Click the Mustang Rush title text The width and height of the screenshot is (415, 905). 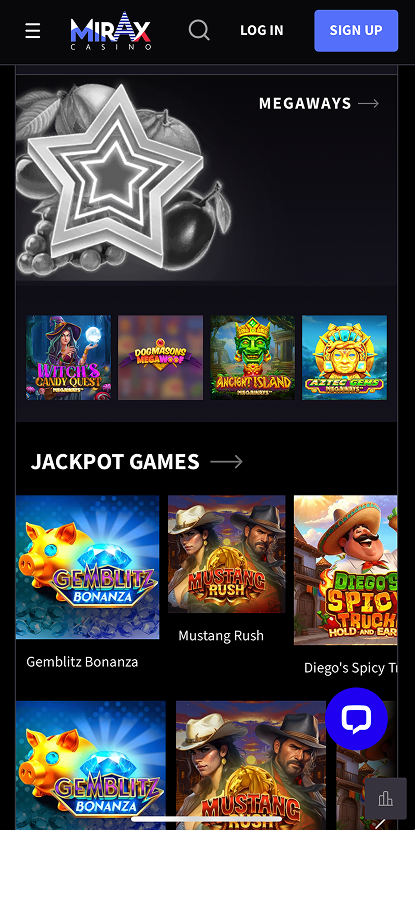coord(221,635)
